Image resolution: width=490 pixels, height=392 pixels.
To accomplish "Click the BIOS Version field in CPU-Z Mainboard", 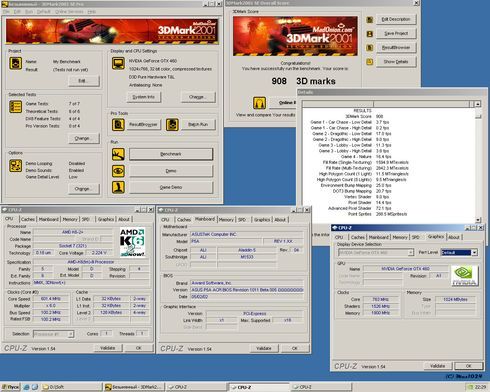I will click(247, 290).
